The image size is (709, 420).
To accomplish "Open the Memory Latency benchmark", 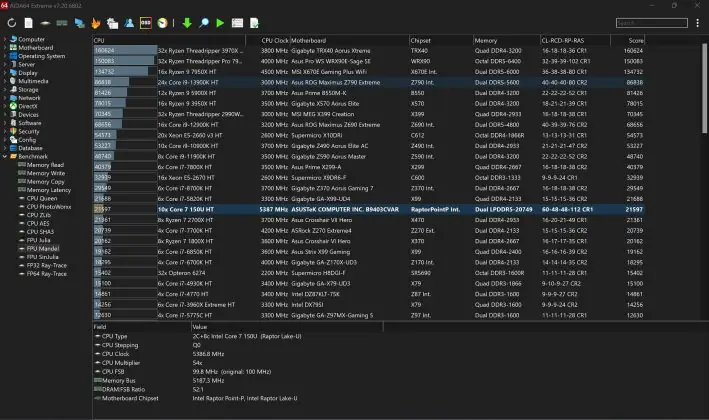I will (x=49, y=190).
